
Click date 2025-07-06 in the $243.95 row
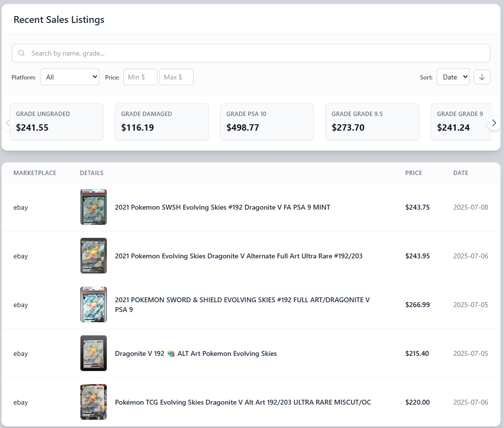tap(470, 256)
